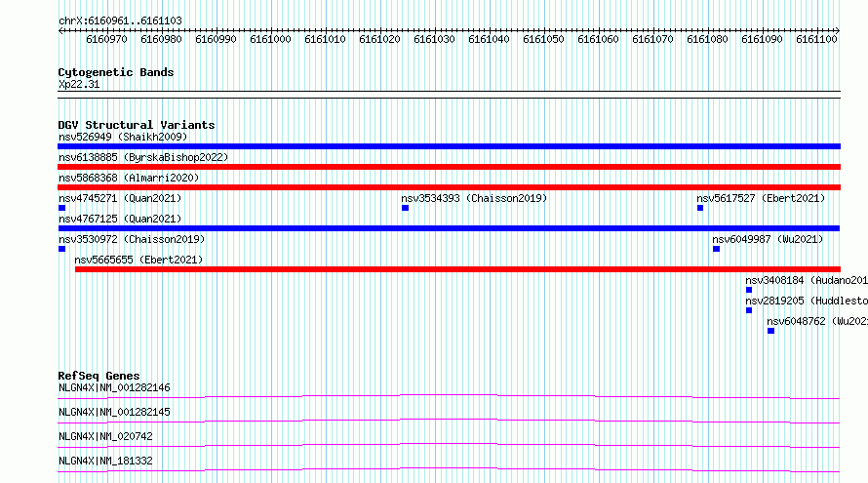Open the nsv6049987 (Wu2021) label
The height and width of the screenshot is (483, 868).
click(x=768, y=239)
